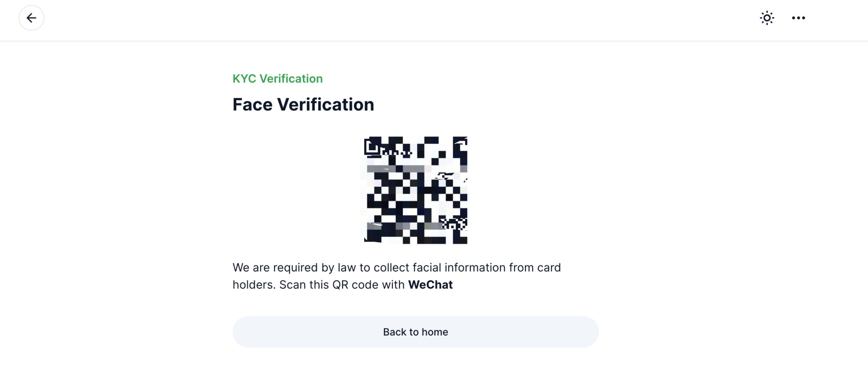Image resolution: width=868 pixels, height=382 pixels.
Task: Open the three-dot more options menu
Action: (798, 18)
